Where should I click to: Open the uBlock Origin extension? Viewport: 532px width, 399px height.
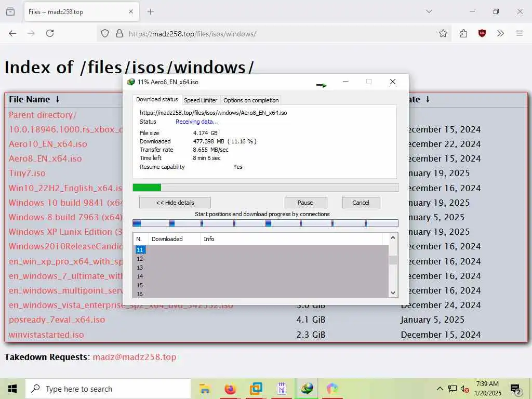(482, 33)
